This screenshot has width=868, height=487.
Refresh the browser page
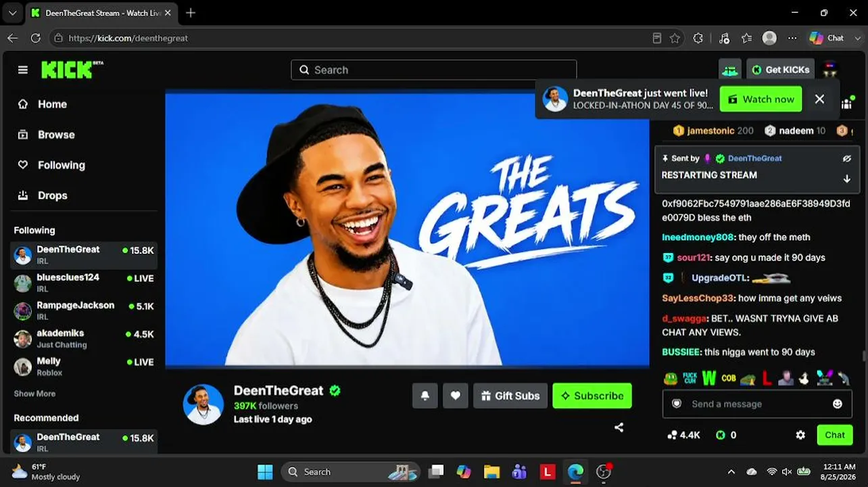coord(36,39)
